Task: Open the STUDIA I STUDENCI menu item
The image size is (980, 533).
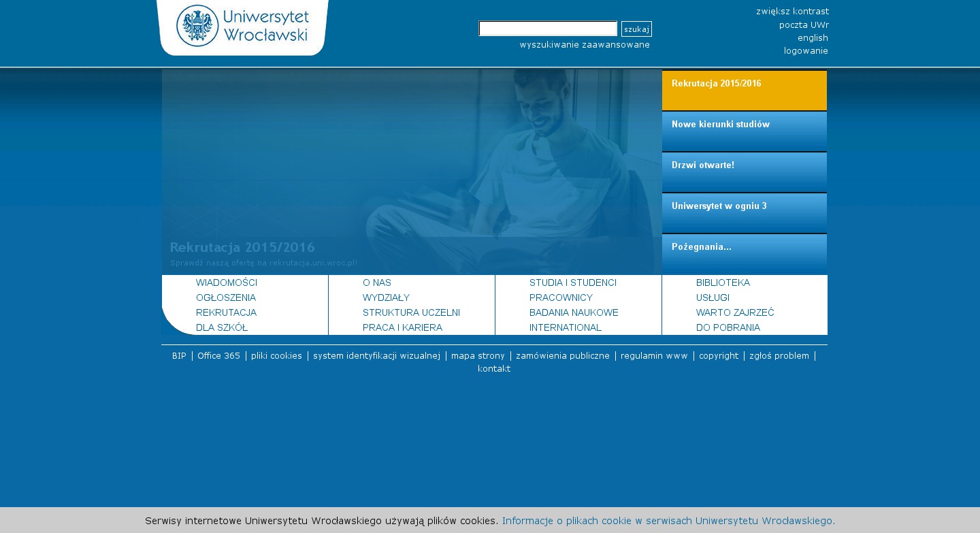Action: click(x=573, y=282)
